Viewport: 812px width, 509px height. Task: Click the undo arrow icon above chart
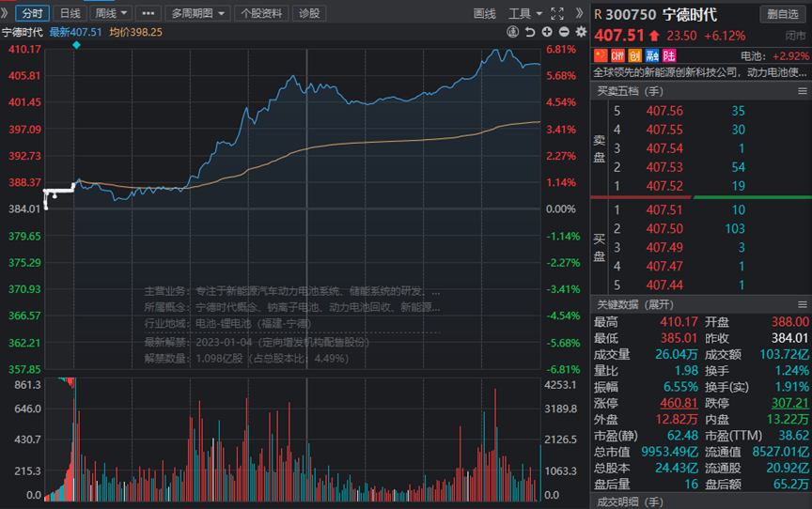pos(530,32)
